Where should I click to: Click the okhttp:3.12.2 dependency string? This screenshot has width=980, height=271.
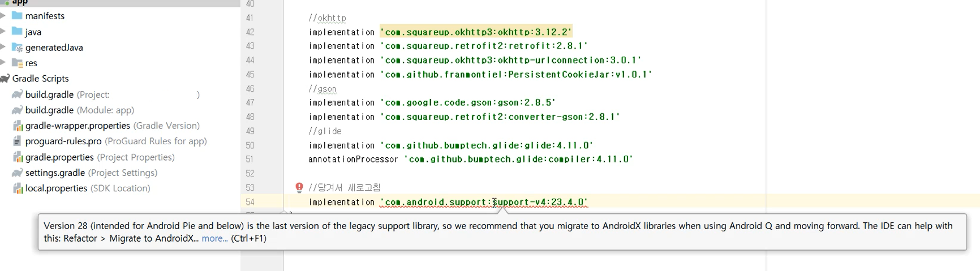(x=476, y=32)
